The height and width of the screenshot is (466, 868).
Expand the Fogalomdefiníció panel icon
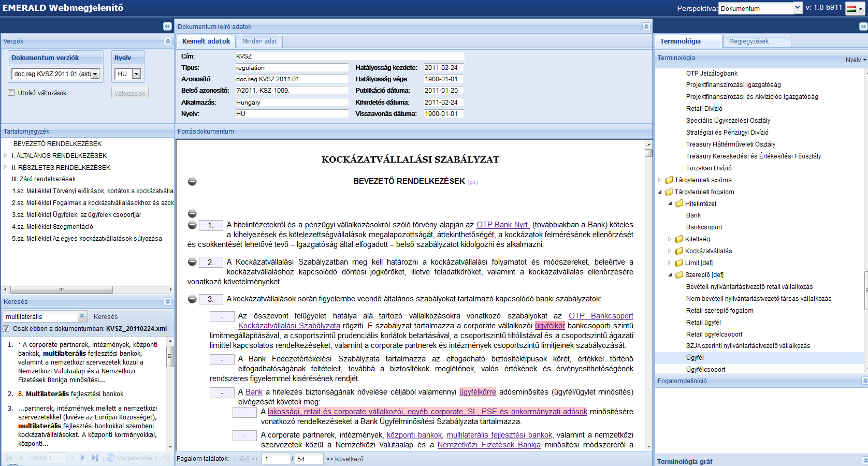865,381
